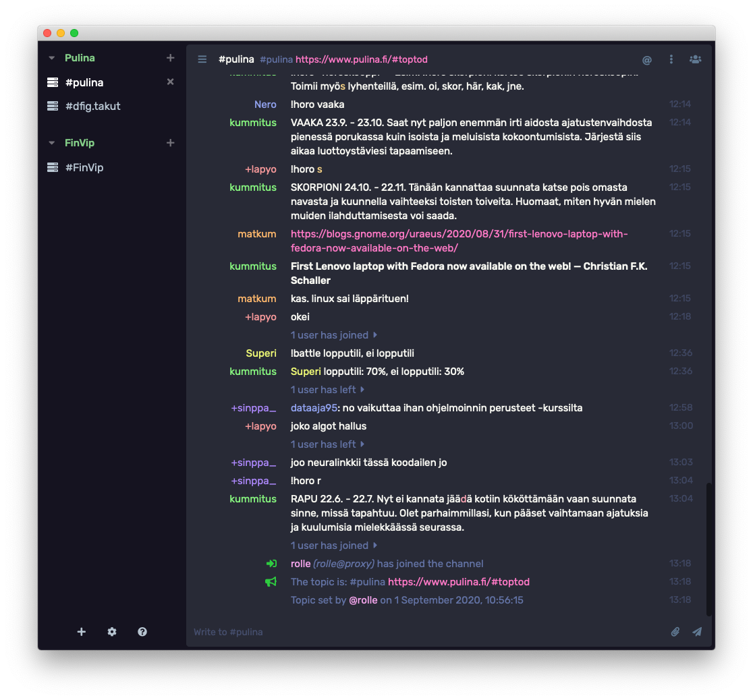
Task: Add a channel to FinVip network
Action: [x=171, y=142]
